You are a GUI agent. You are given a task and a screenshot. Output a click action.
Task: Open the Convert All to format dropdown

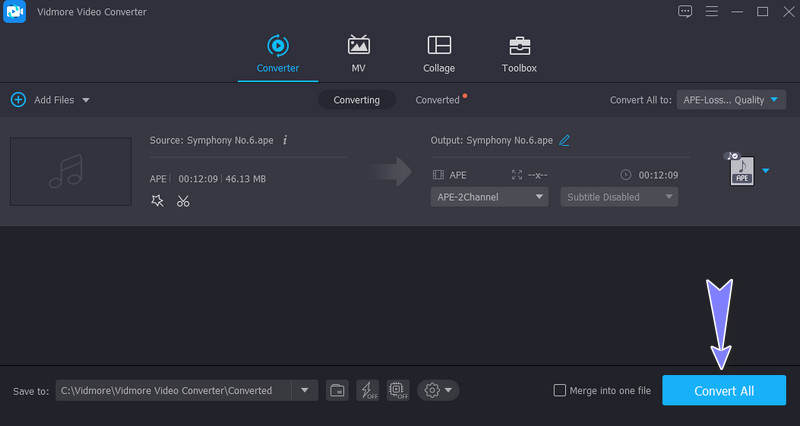click(732, 100)
